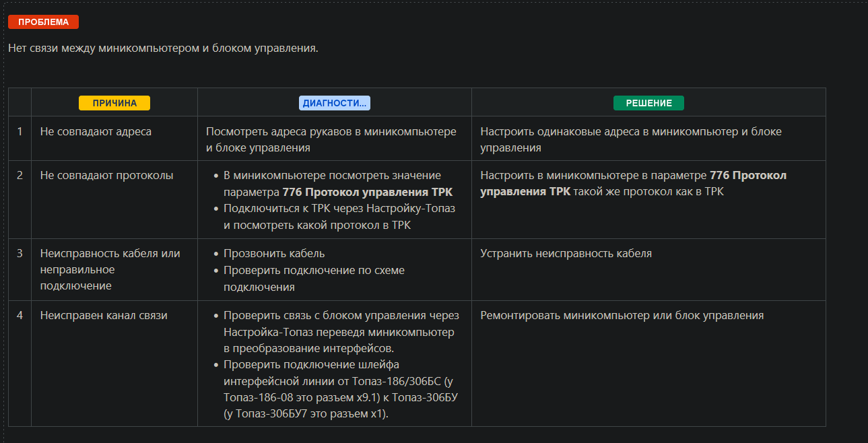Click the blue ДИАГНОСТИ... header badge
The height and width of the screenshot is (443, 868).
click(x=335, y=103)
